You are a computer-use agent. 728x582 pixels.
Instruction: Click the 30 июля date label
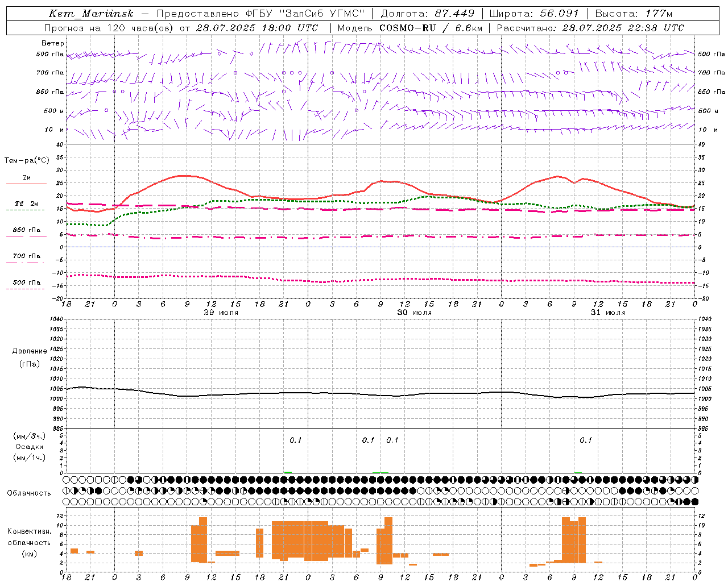[414, 313]
